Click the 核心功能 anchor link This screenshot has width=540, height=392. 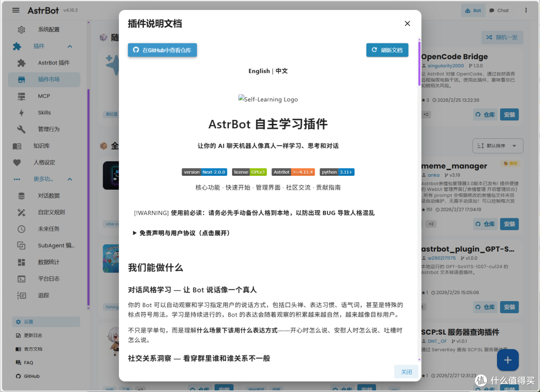point(207,187)
